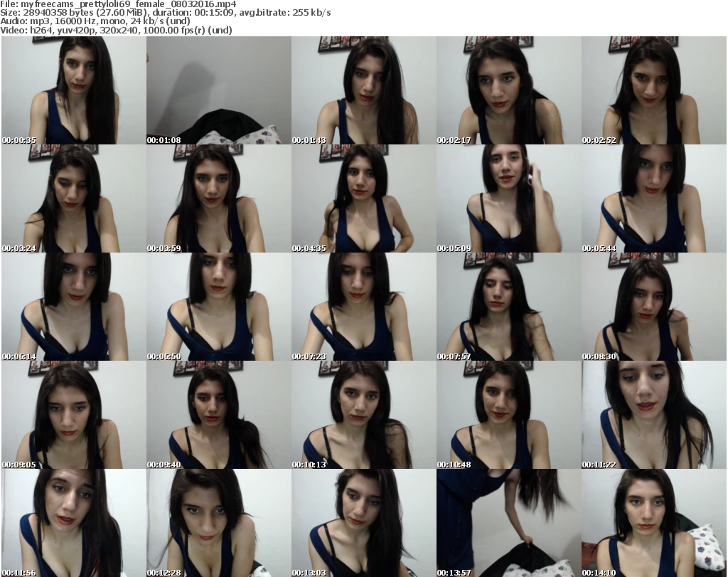Choose the frame at 00:03:59
Viewport: 728px width, 577px height.
(x=219, y=198)
